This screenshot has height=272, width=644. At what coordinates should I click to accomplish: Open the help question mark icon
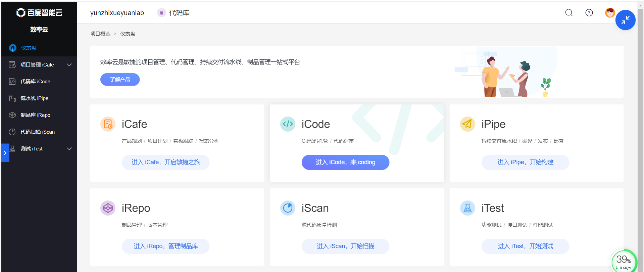click(x=589, y=13)
